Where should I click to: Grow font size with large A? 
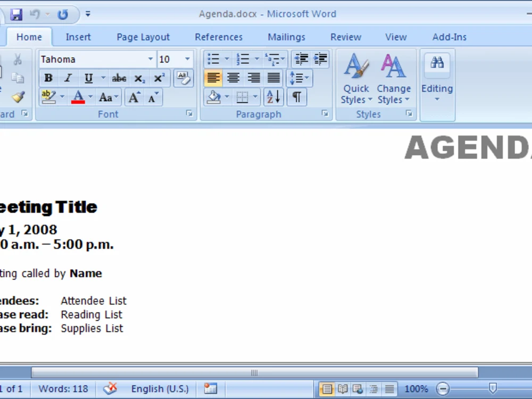coord(134,97)
